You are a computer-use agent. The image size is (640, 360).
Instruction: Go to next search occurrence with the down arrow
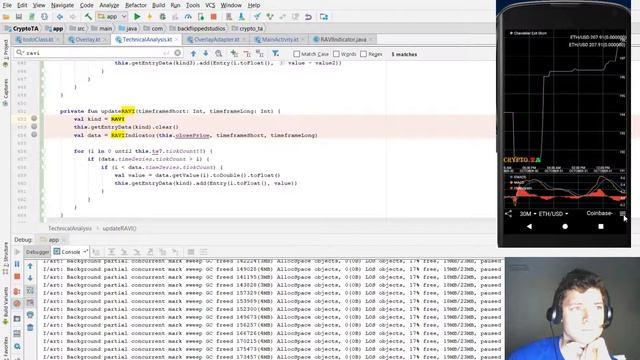[206, 53]
